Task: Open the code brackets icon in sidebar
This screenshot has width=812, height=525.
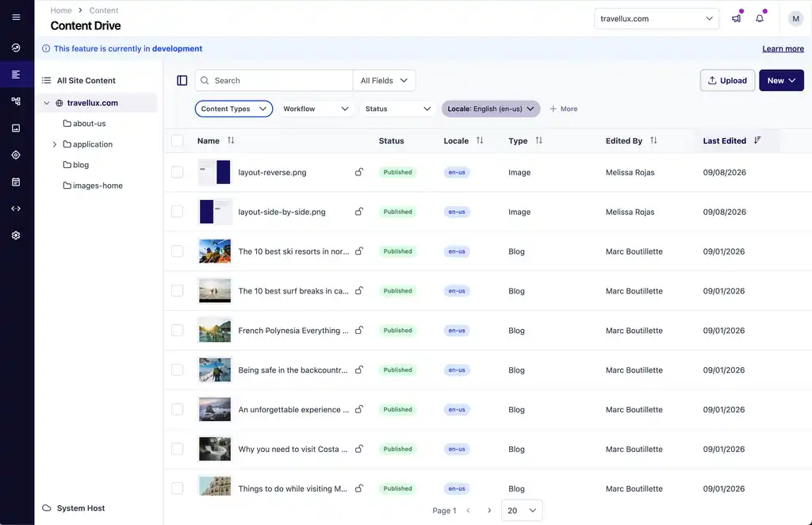Action: (x=16, y=209)
